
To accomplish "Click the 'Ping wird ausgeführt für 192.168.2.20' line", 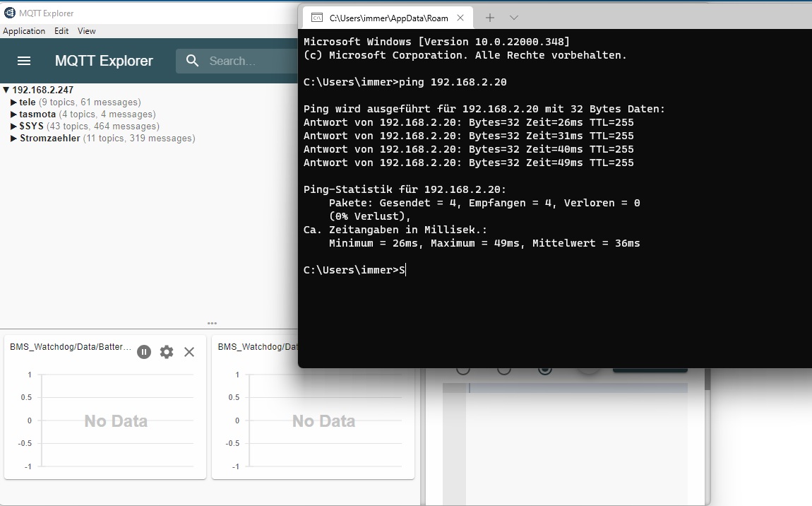I will 484,109.
